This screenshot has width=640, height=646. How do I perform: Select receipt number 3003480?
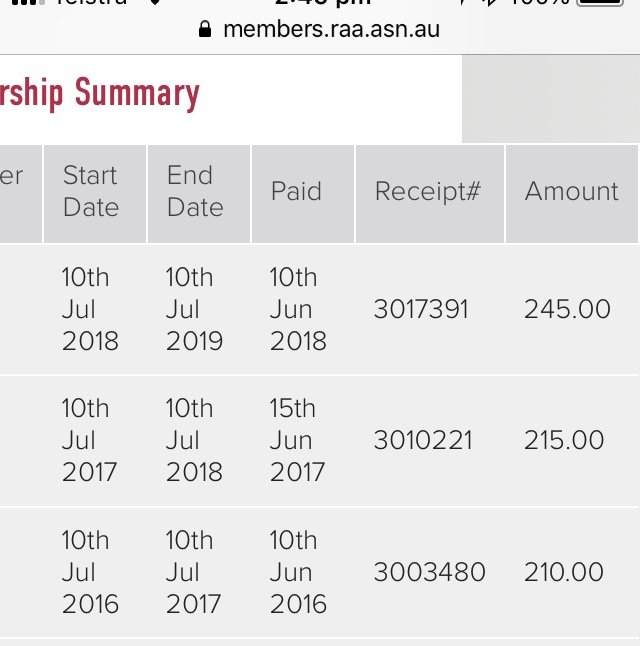coord(429,572)
